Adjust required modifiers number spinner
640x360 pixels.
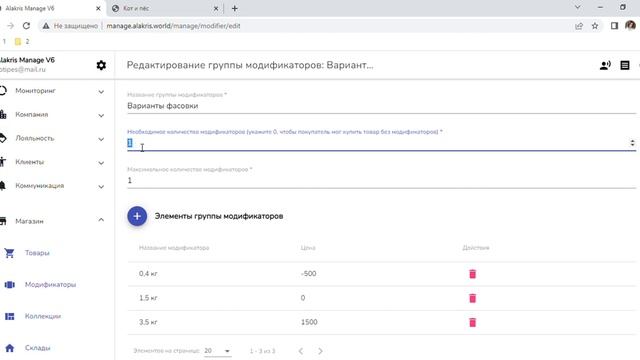coord(632,143)
